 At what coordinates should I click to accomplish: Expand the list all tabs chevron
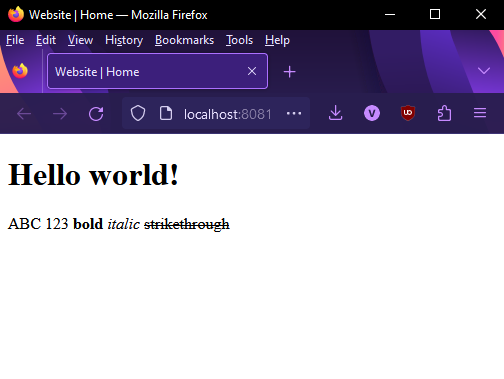coord(483,71)
